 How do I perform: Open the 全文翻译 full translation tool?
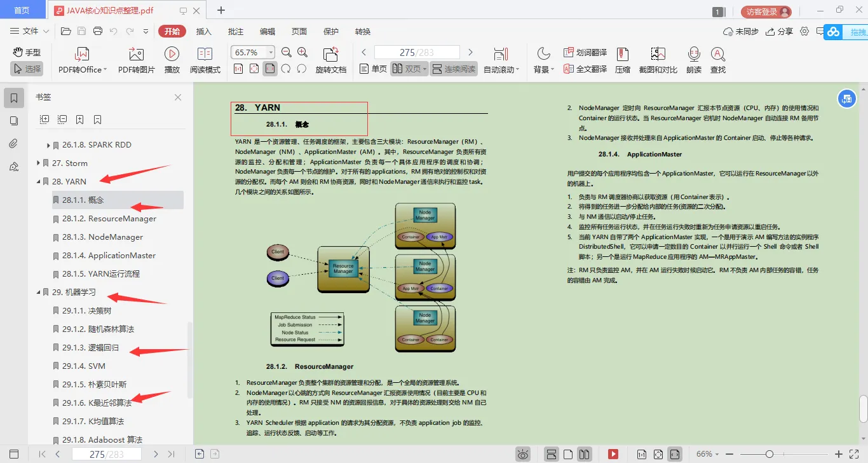tap(585, 69)
